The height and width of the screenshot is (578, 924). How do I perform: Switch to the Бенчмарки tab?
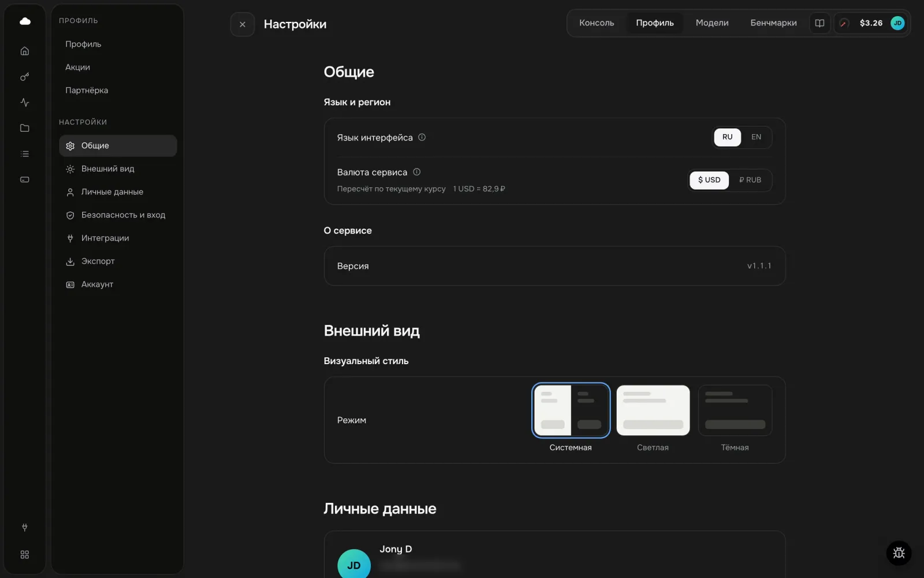[773, 23]
